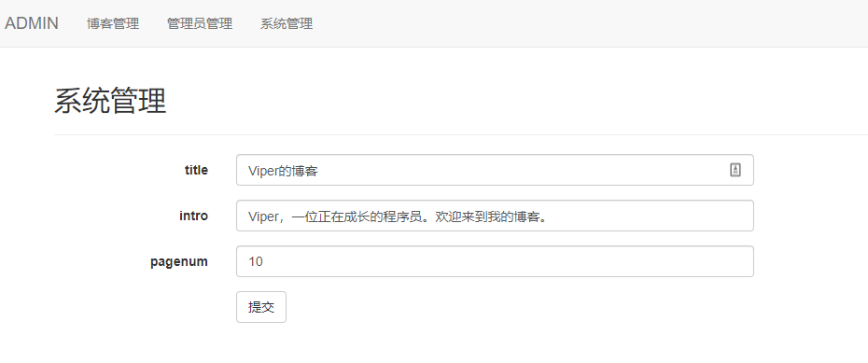Image resolution: width=868 pixels, height=363 pixels.
Task: Focus the title input field
Action: coord(495,170)
